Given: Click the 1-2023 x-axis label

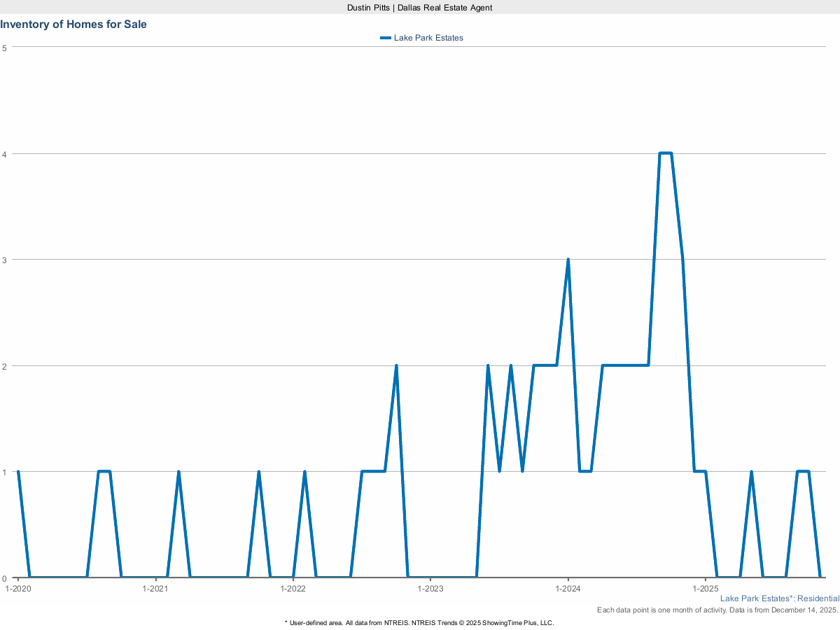Looking at the screenshot, I should pos(430,589).
